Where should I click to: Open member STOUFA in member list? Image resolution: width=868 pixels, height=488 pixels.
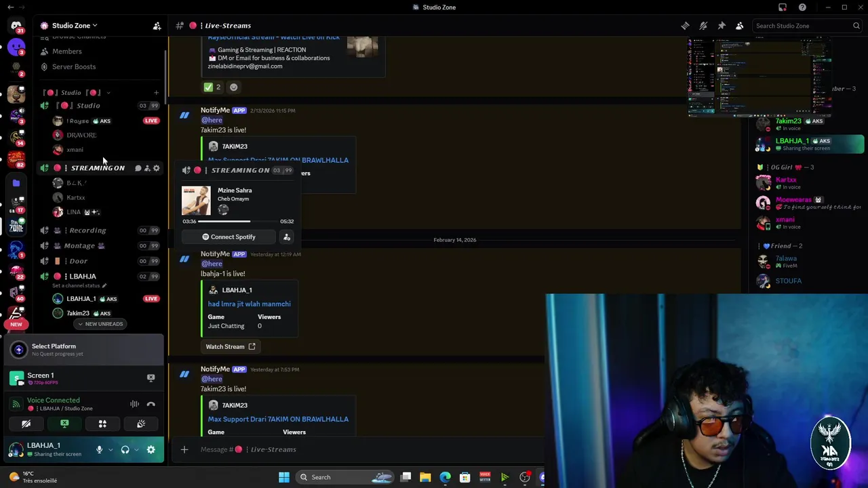click(810, 281)
